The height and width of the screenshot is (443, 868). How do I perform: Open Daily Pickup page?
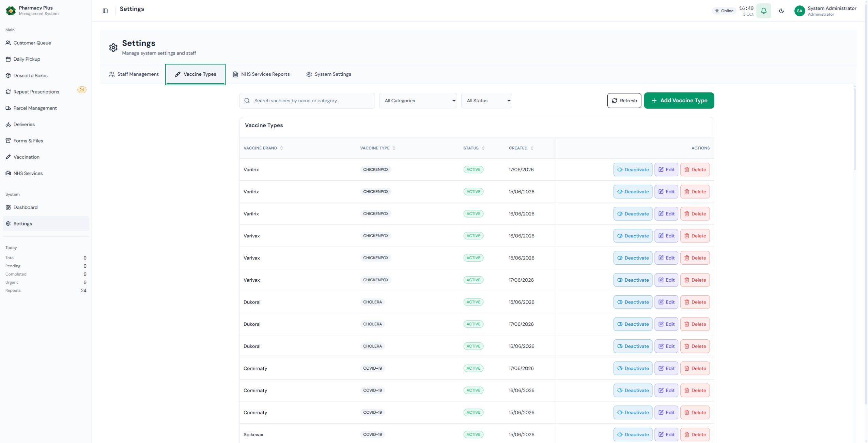pyautogui.click(x=46, y=59)
